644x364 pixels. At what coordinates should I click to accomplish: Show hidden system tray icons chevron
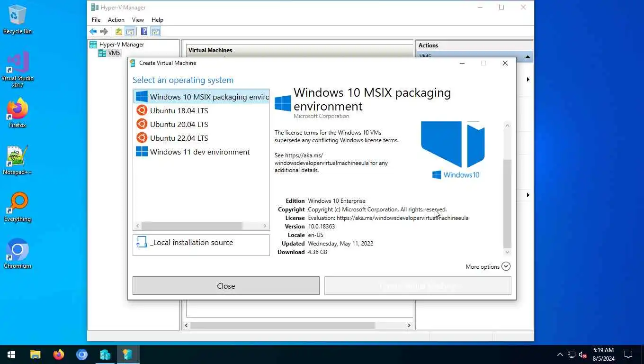point(560,355)
